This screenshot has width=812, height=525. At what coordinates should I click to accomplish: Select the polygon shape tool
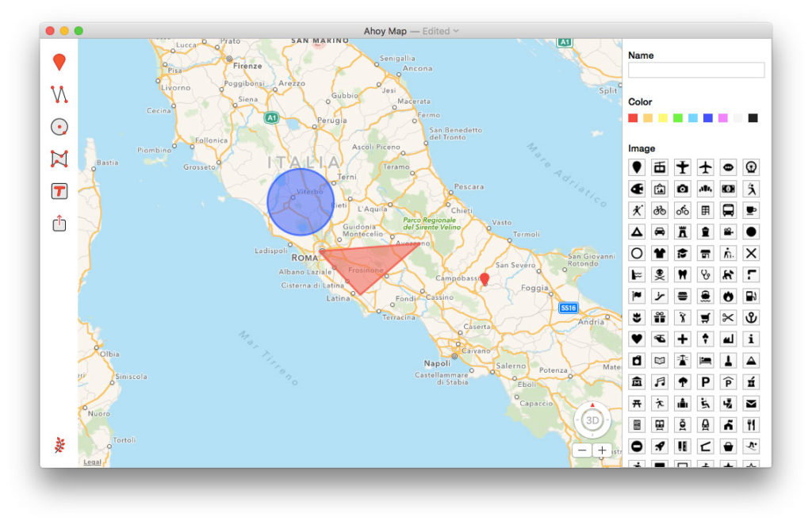[59, 159]
